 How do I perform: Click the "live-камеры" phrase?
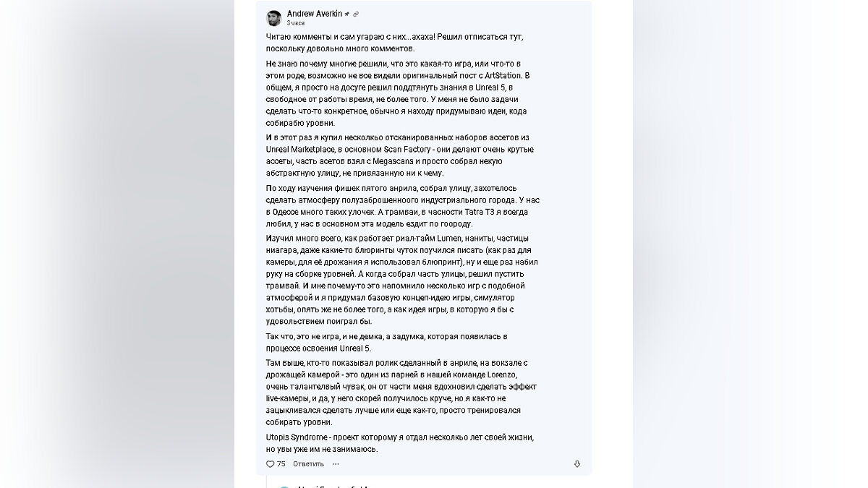(289, 398)
